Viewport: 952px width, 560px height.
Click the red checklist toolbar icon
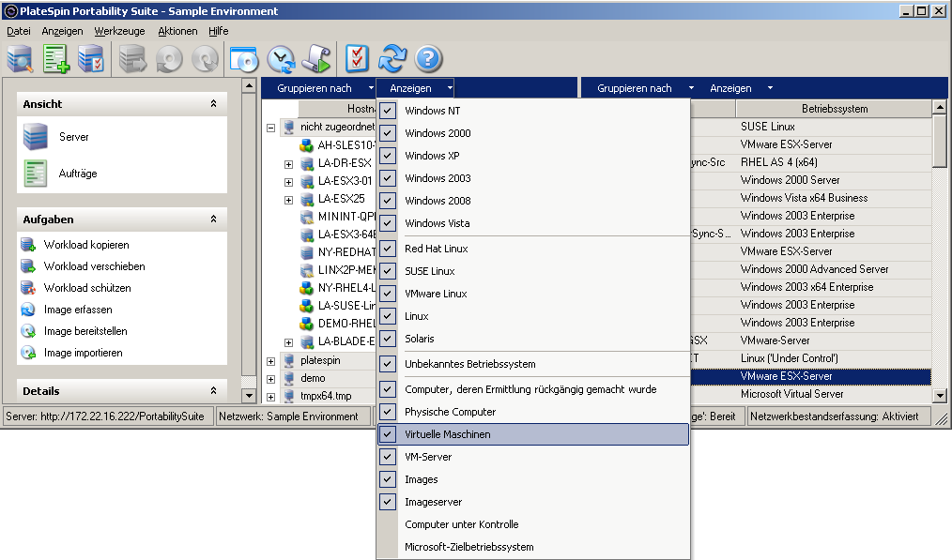tap(358, 59)
